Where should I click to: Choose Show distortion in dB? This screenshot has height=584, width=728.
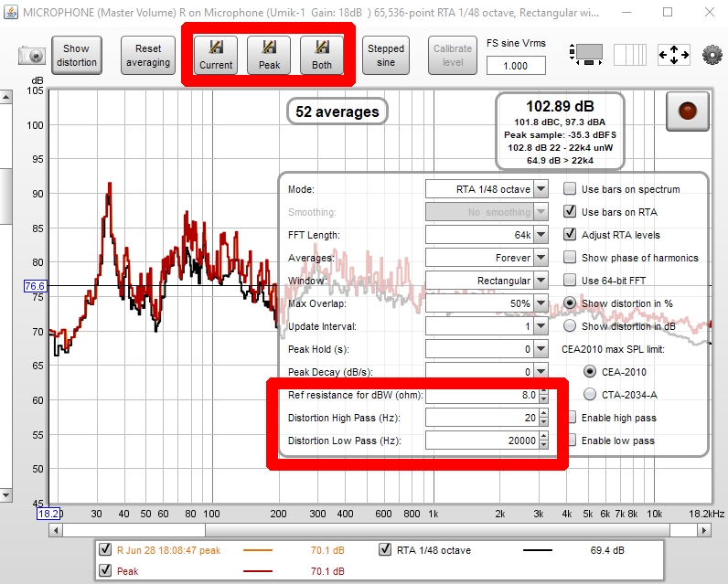pyautogui.click(x=569, y=326)
